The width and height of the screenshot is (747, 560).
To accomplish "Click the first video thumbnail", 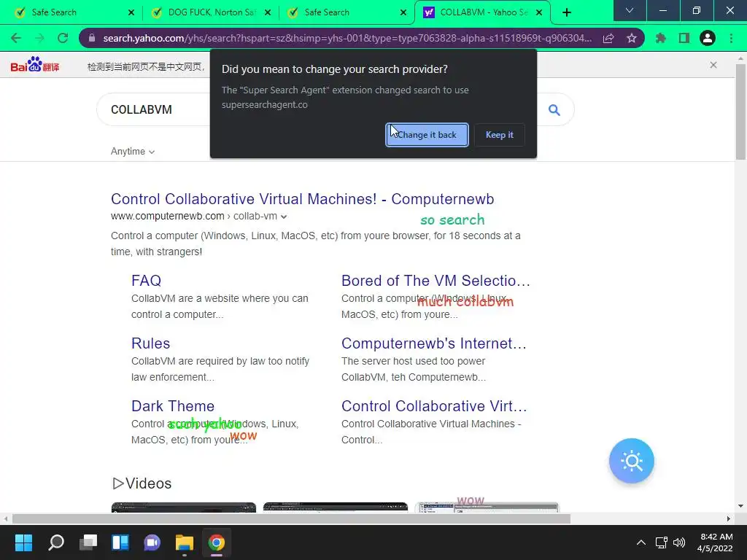I will 183,507.
